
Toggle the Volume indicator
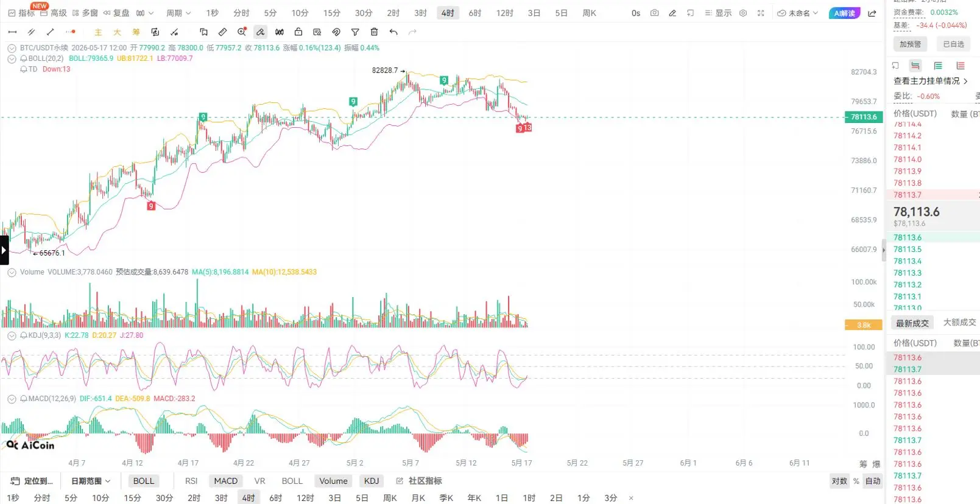[x=333, y=481]
